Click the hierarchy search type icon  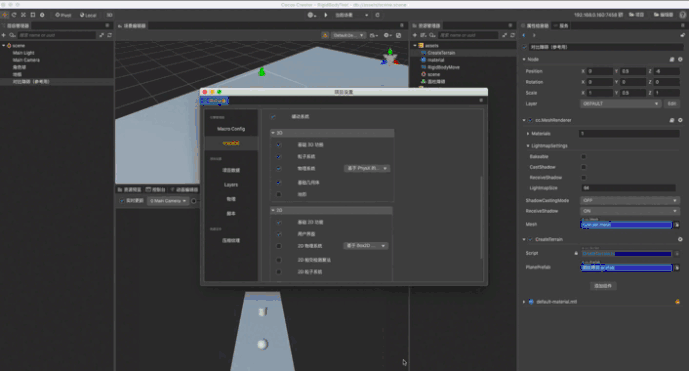[x=12, y=35]
